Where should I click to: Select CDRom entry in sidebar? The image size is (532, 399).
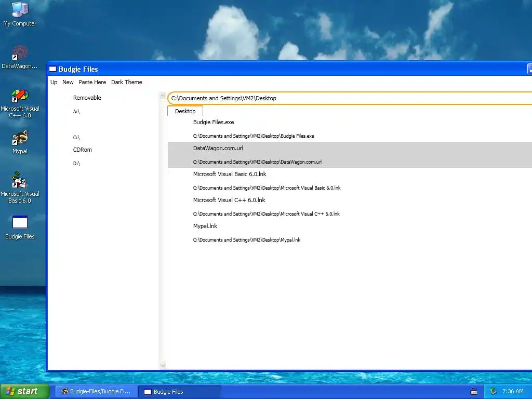(83, 150)
